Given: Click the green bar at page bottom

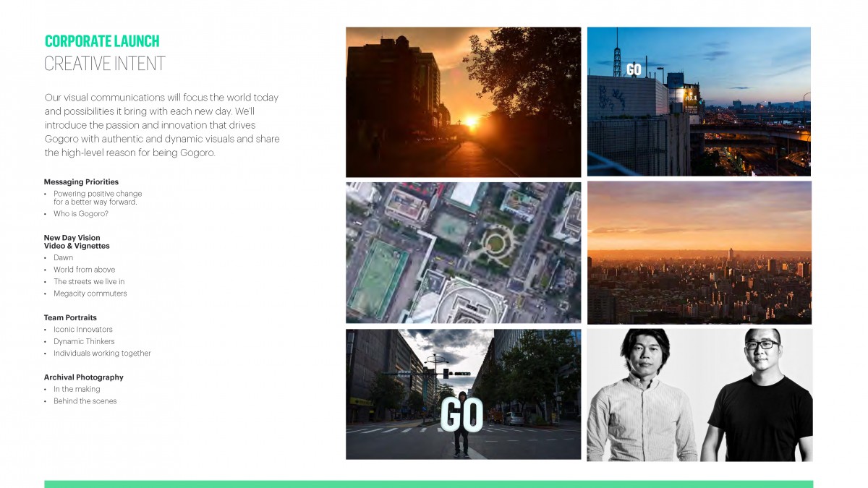Looking at the screenshot, I should point(428,484).
